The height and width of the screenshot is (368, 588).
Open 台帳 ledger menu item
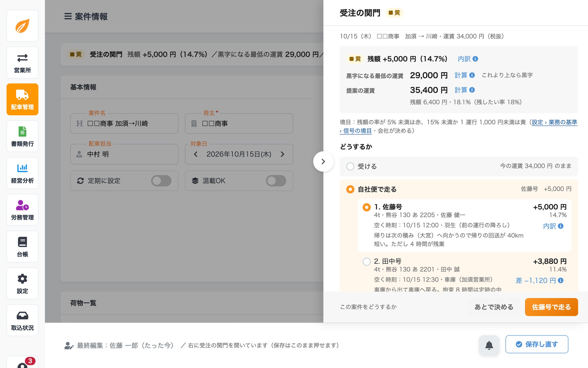tap(22, 247)
